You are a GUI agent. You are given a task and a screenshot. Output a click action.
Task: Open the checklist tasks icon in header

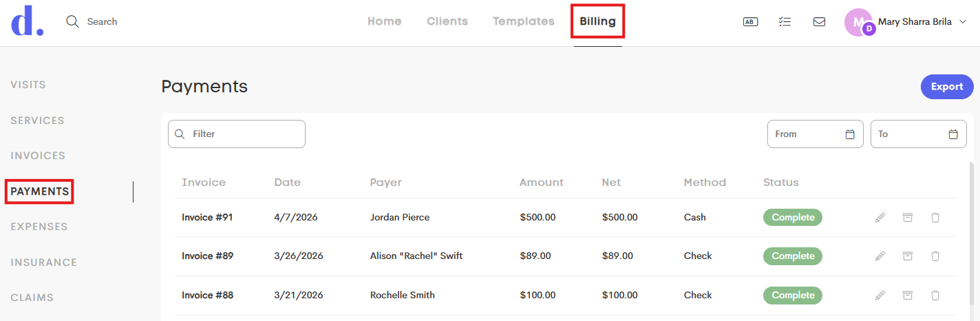785,22
